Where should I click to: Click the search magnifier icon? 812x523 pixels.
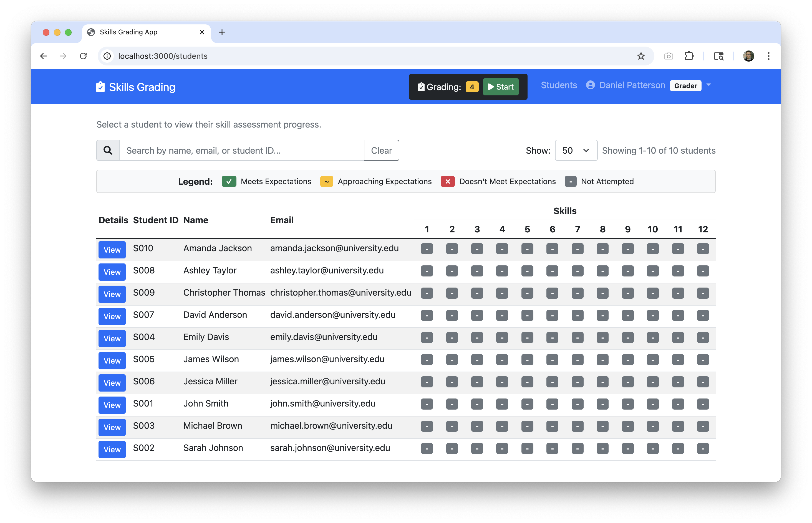click(108, 151)
